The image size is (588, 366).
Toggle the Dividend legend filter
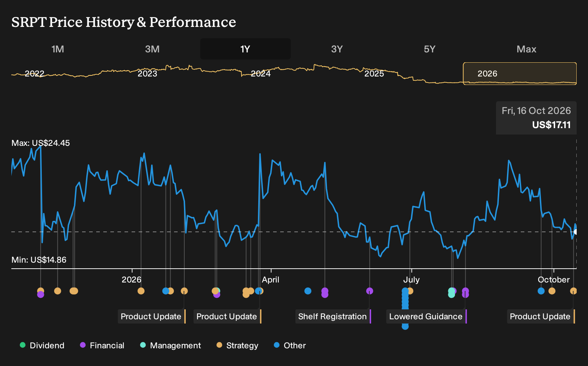coord(42,345)
